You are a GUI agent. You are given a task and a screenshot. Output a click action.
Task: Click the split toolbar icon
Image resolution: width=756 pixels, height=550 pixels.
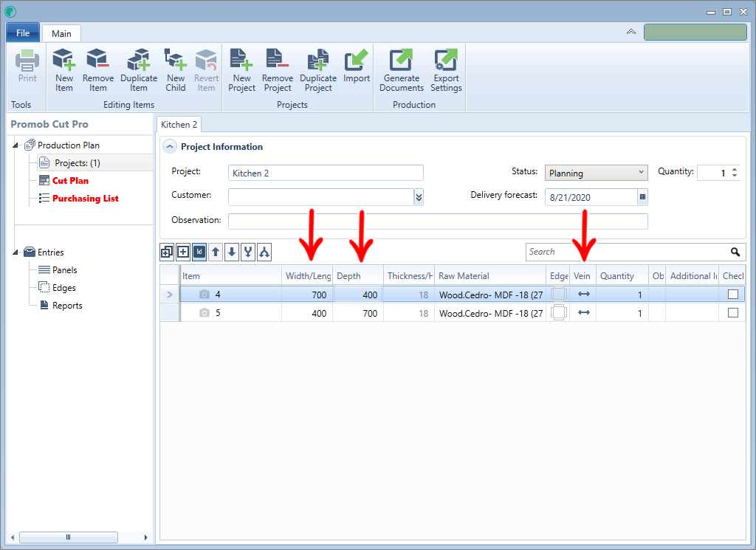coord(264,252)
